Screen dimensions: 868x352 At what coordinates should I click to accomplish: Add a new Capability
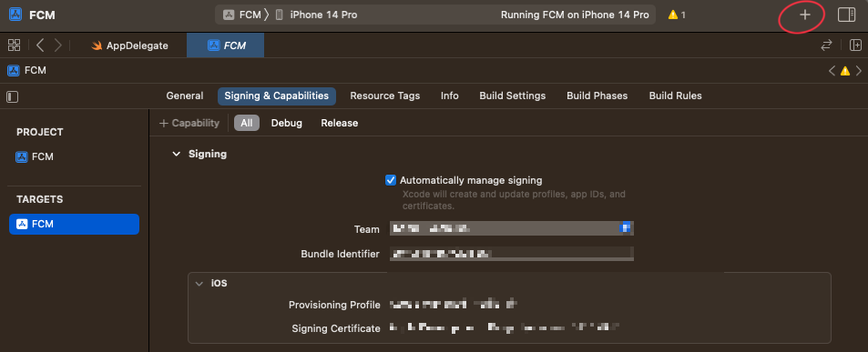point(189,123)
